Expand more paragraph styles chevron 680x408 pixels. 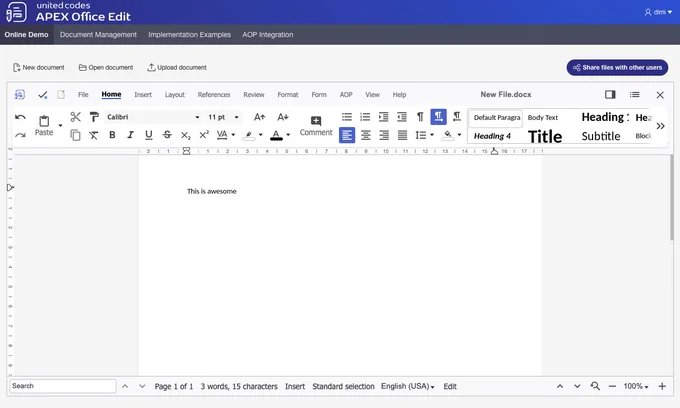click(x=660, y=126)
